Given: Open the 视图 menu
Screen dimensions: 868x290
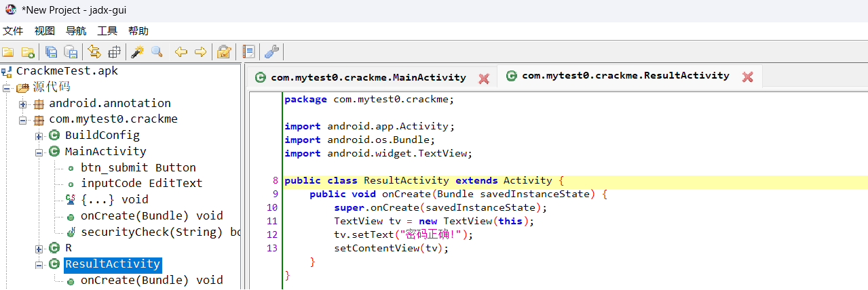Looking at the screenshot, I should coord(45,30).
